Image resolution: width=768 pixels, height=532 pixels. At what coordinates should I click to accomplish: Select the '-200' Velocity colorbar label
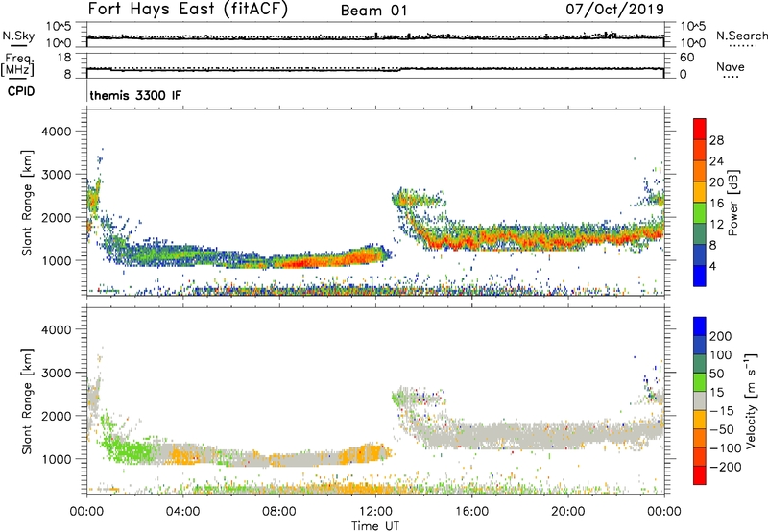click(x=726, y=467)
